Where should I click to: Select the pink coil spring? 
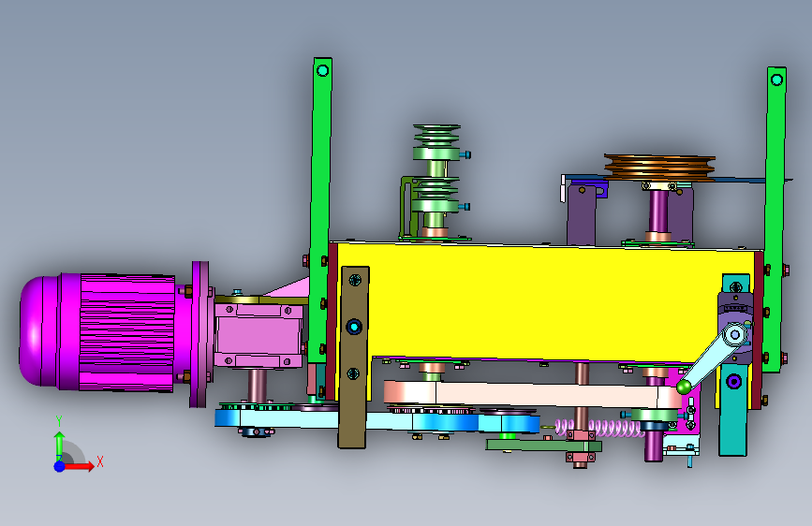coord(598,428)
